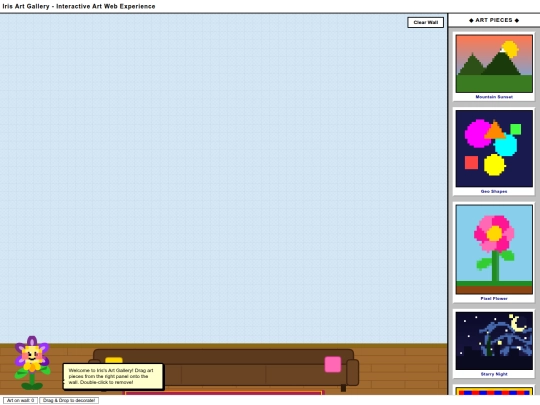Viewport: 540px width, 405px height.
Task: Click the 'Art on wall: 0' status label
Action: (20, 400)
